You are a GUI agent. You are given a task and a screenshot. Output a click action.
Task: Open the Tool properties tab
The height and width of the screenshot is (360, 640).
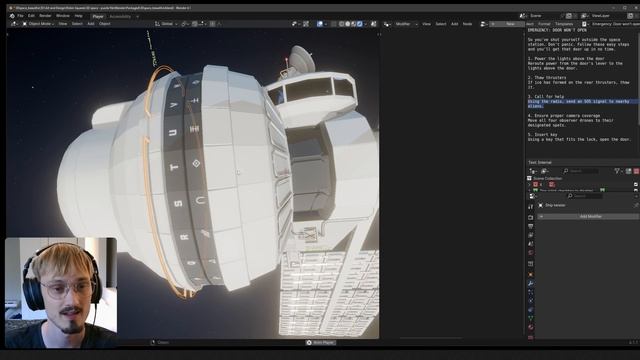coord(531,207)
